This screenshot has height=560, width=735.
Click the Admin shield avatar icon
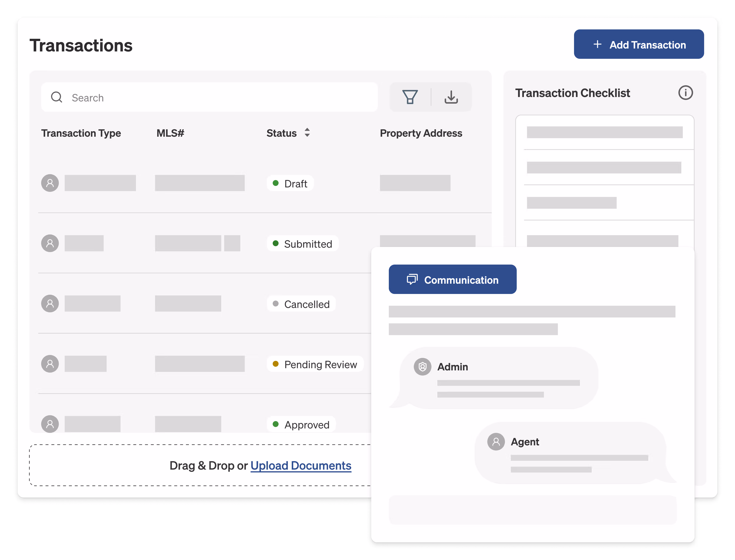click(x=422, y=367)
